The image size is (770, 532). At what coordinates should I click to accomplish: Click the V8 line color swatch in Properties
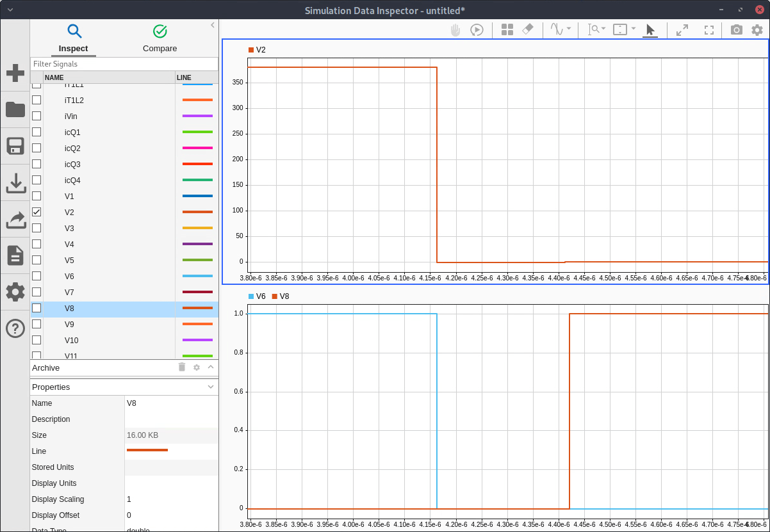pos(147,451)
